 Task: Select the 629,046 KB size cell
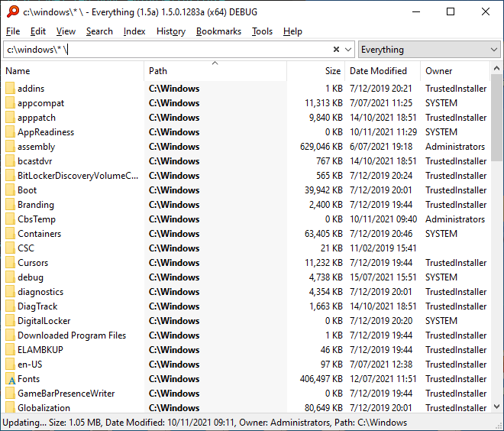[321, 147]
